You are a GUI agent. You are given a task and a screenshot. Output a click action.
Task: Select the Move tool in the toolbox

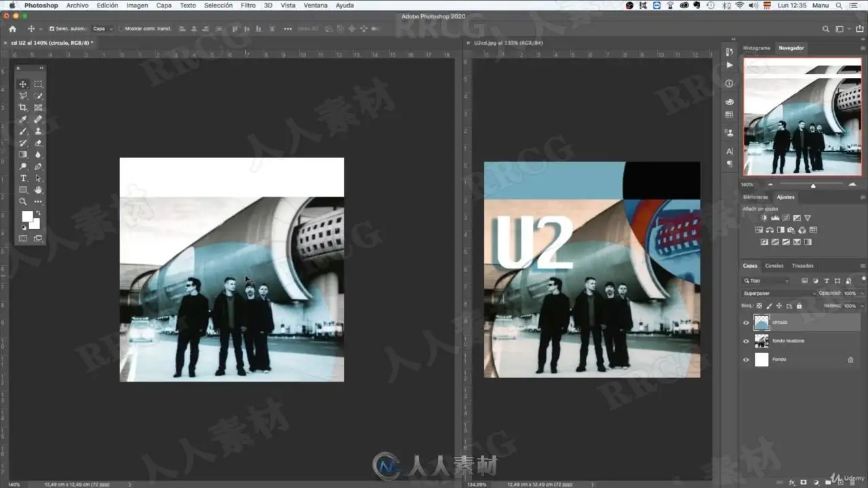(x=23, y=84)
